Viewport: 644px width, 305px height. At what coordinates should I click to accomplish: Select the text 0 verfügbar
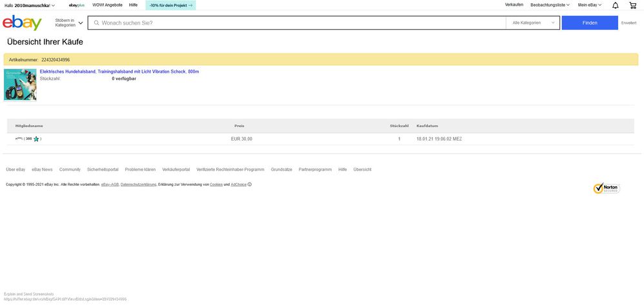[x=124, y=79]
